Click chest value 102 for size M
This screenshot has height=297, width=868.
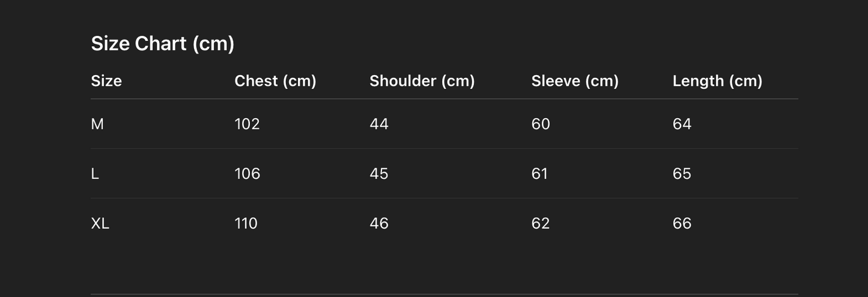pyautogui.click(x=247, y=124)
